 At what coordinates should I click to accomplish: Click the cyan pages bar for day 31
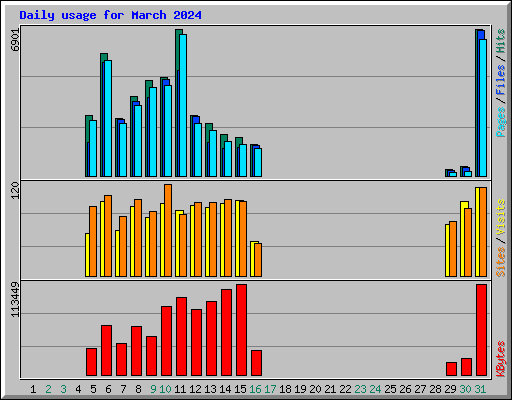tap(483, 108)
